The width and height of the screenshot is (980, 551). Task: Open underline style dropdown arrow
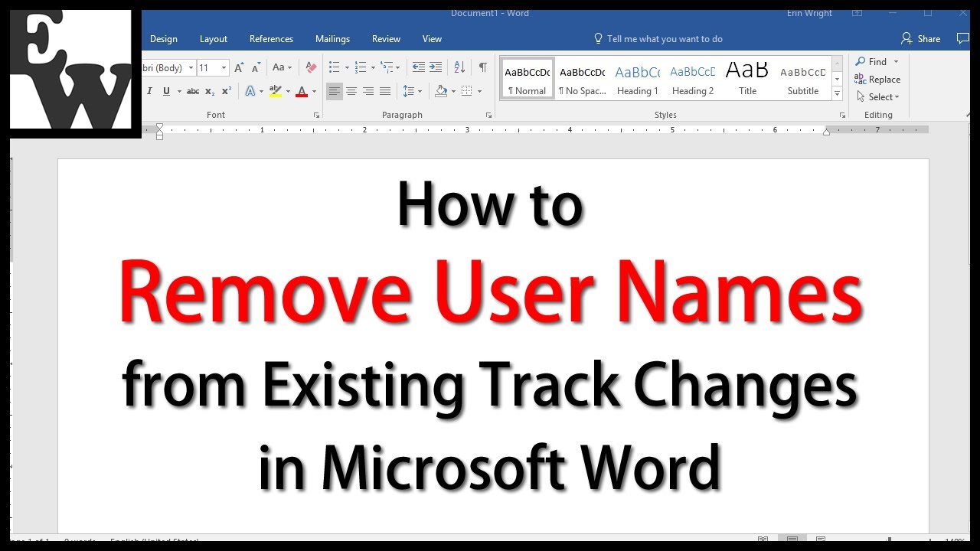pyautogui.click(x=179, y=91)
